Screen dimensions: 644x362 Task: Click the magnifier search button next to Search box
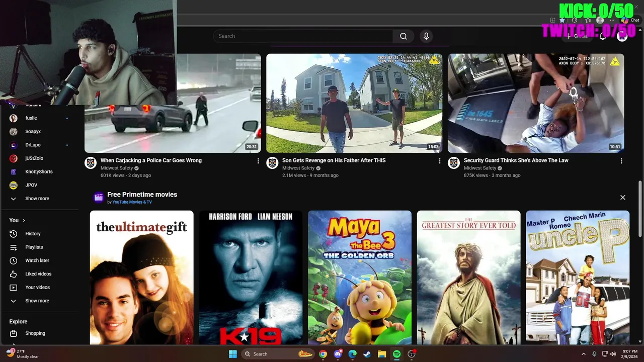404,36
